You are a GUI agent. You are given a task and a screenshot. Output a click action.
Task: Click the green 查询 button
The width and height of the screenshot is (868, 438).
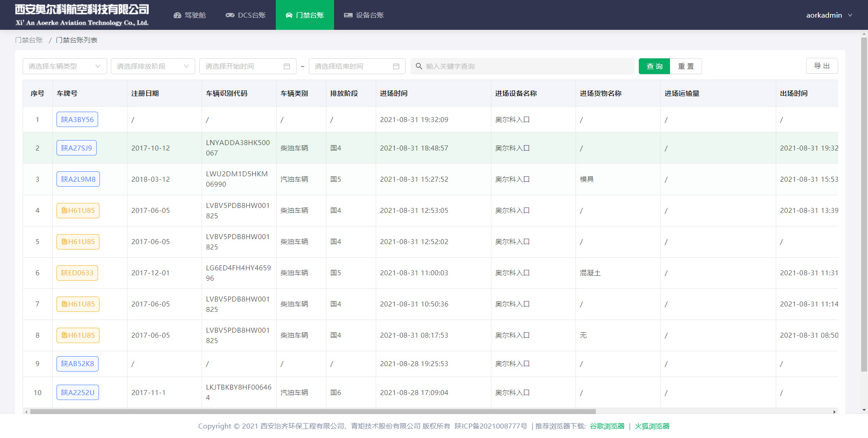[x=654, y=66]
